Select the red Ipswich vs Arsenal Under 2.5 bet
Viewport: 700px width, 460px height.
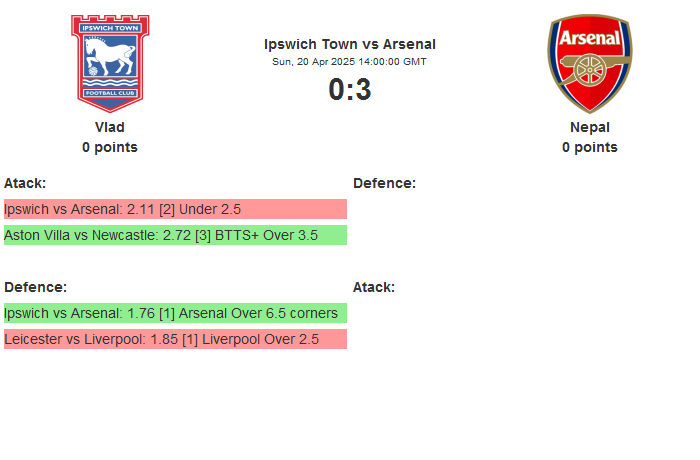[x=175, y=209]
